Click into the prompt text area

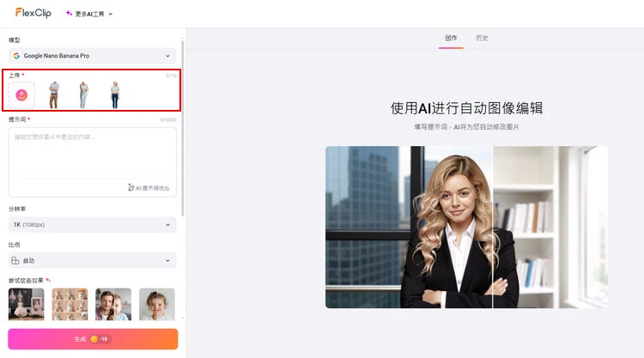point(92,155)
